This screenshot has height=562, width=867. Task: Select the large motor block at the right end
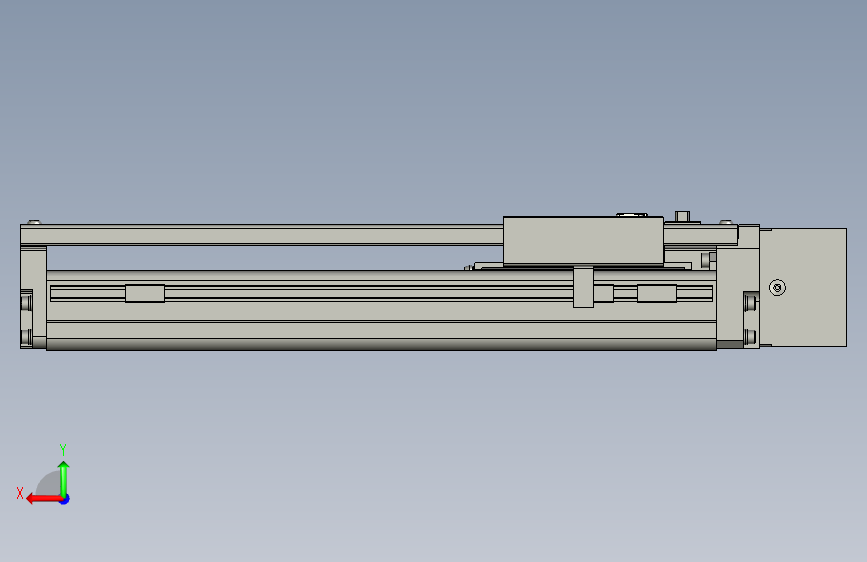pos(803,288)
